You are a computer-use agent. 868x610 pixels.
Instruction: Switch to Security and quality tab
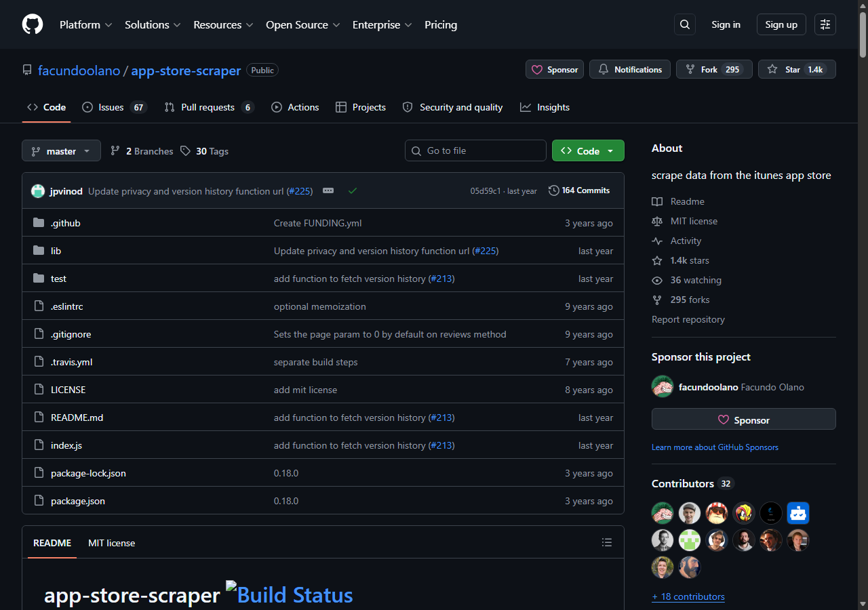pyautogui.click(x=452, y=107)
